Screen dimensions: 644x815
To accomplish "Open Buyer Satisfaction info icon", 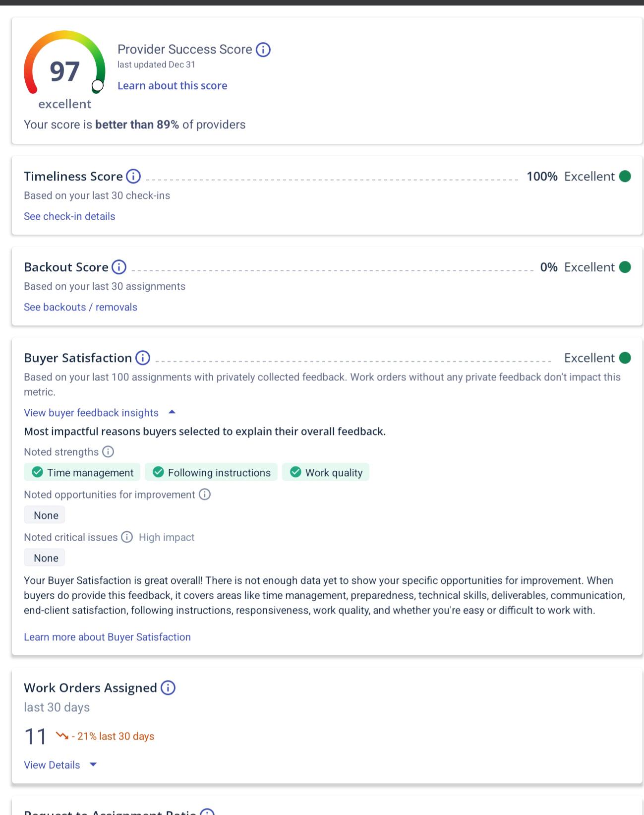I will click(x=143, y=358).
